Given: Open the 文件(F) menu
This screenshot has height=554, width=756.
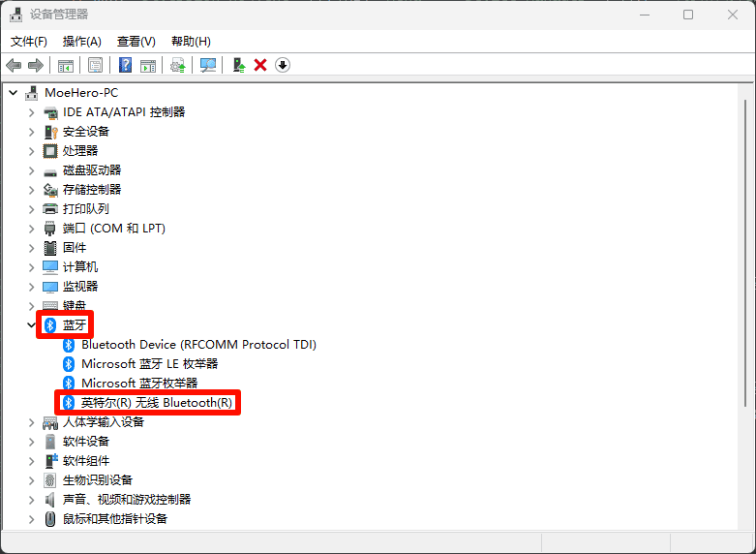Looking at the screenshot, I should (29, 42).
